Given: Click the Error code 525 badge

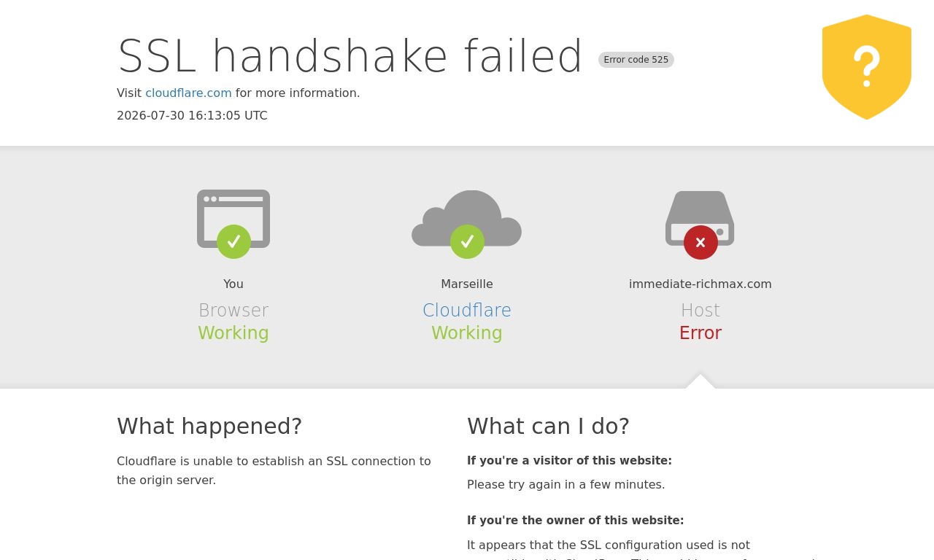Looking at the screenshot, I should pyautogui.click(x=636, y=60).
